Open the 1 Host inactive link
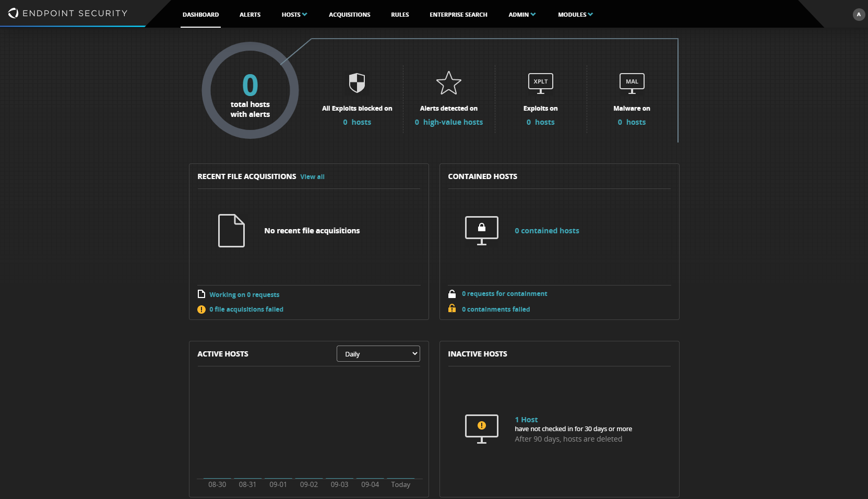The image size is (868, 499). click(x=526, y=420)
